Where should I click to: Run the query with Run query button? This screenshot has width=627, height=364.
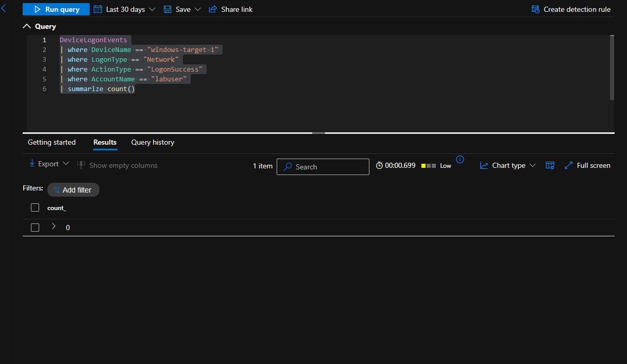pos(56,9)
